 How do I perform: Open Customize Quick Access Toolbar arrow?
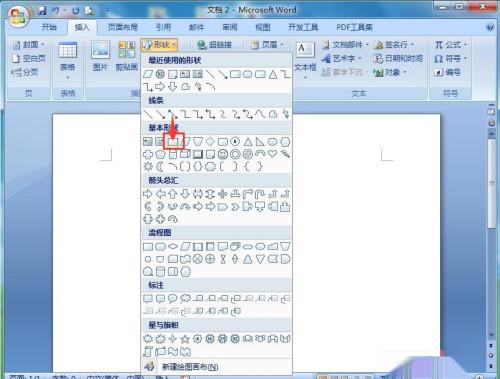[108, 11]
